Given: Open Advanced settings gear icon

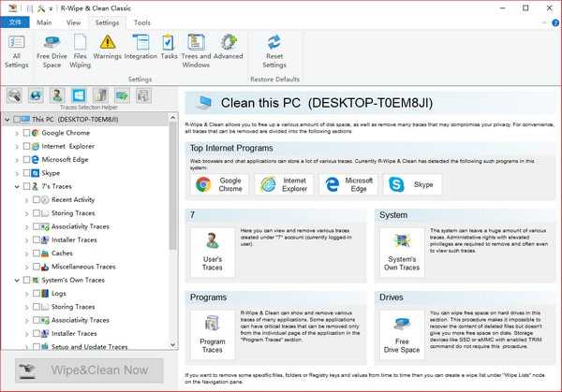Looking at the screenshot, I should tap(228, 49).
